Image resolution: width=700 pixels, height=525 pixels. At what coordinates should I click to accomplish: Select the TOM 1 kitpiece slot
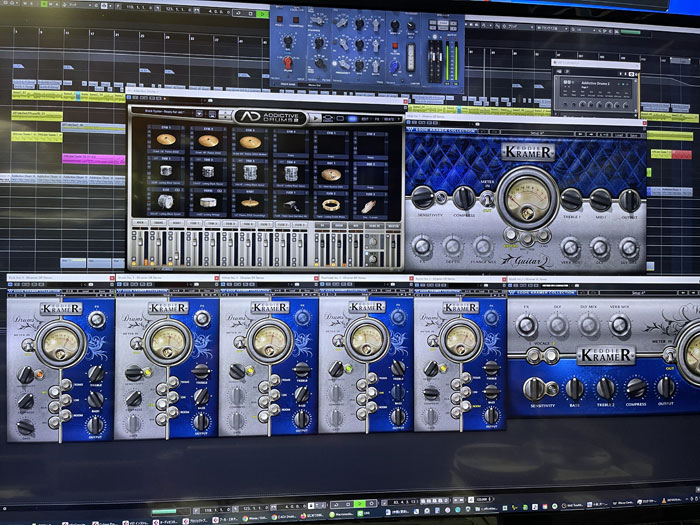tap(166, 171)
